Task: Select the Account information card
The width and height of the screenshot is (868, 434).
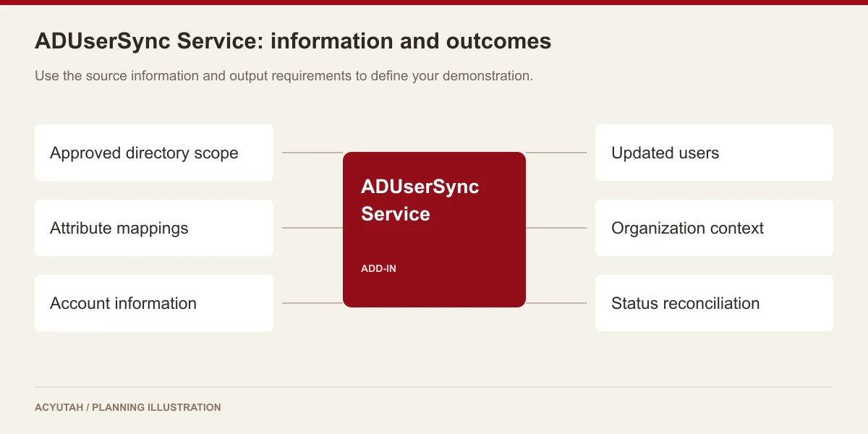Action: pyautogui.click(x=154, y=303)
